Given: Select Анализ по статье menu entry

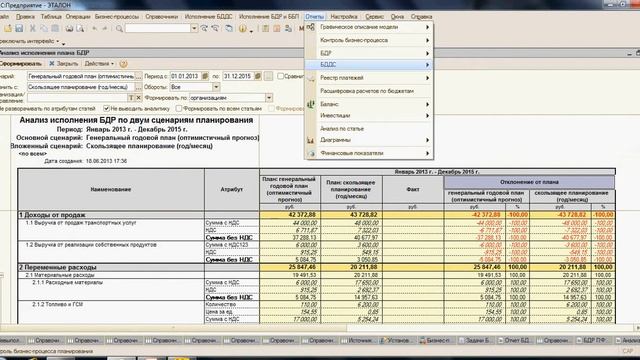Looking at the screenshot, I should click(369, 129).
